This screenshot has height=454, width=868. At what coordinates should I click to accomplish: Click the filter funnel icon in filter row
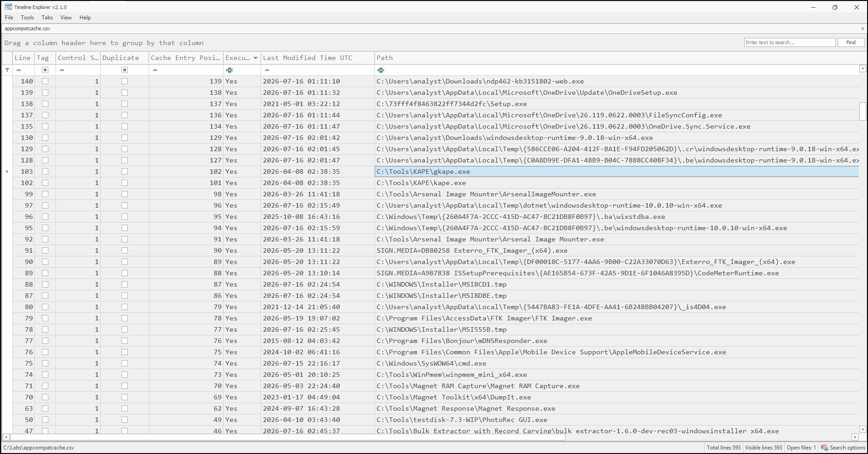pyautogui.click(x=7, y=70)
